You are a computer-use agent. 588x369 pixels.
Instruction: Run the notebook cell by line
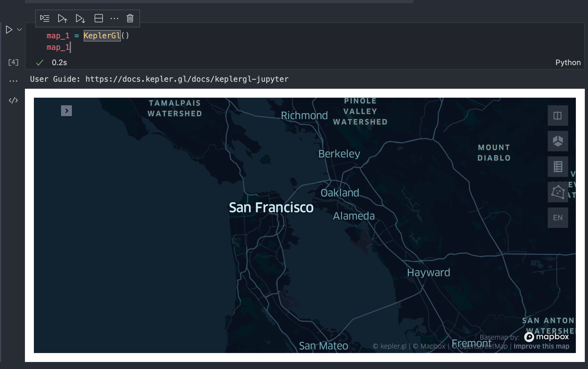[45, 19]
